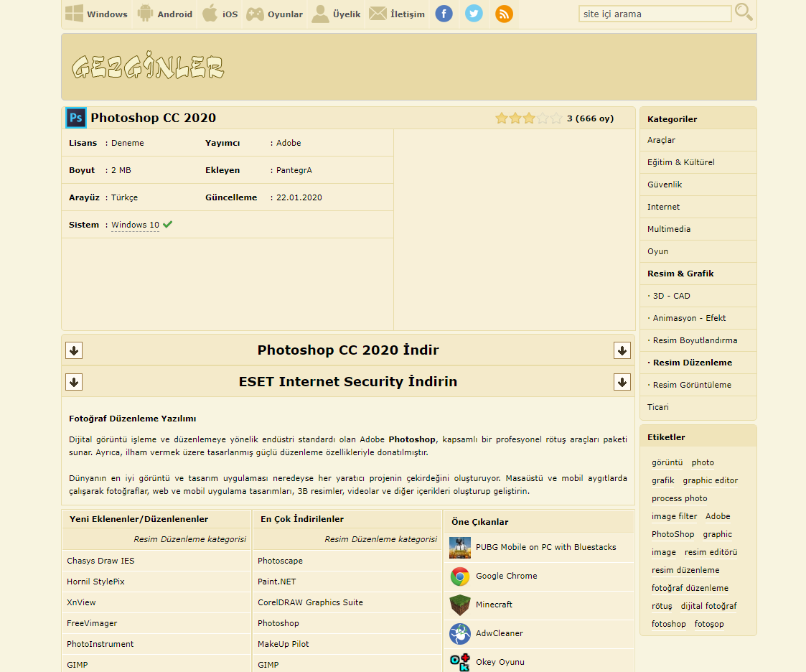The width and height of the screenshot is (806, 672).
Task: Open the Facebook page icon
Action: point(444,14)
